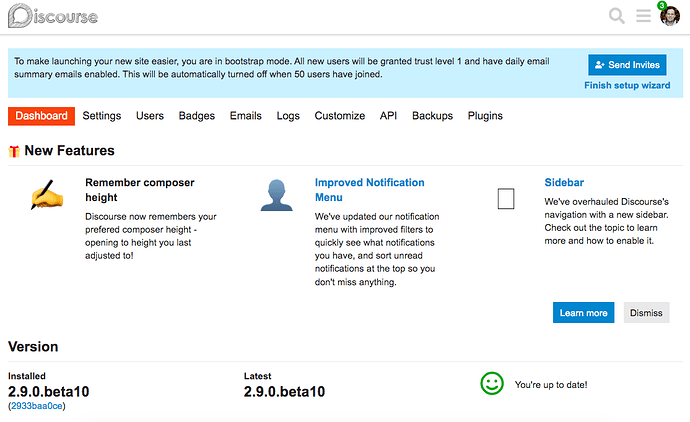Open the Sidebar feature link
The width and height of the screenshot is (690, 422).
click(564, 182)
